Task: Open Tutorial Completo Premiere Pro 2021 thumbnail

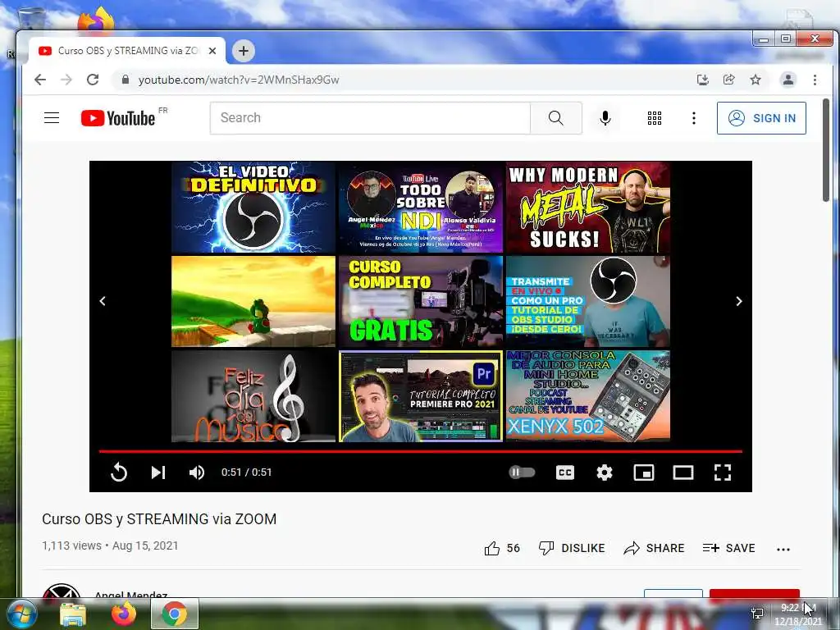Action: point(421,396)
